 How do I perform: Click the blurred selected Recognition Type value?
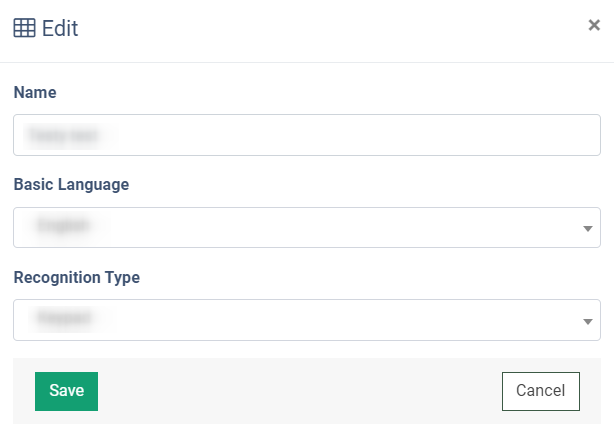pyautogui.click(x=64, y=318)
